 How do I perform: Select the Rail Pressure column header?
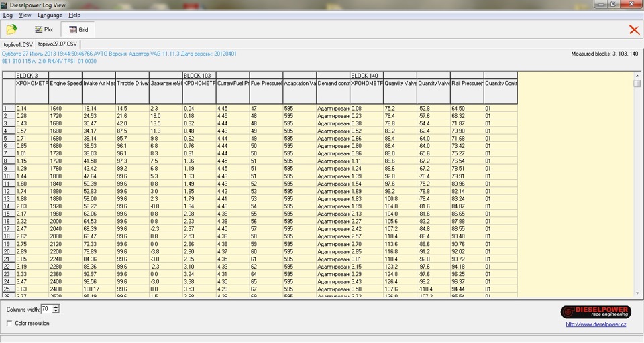click(x=468, y=91)
